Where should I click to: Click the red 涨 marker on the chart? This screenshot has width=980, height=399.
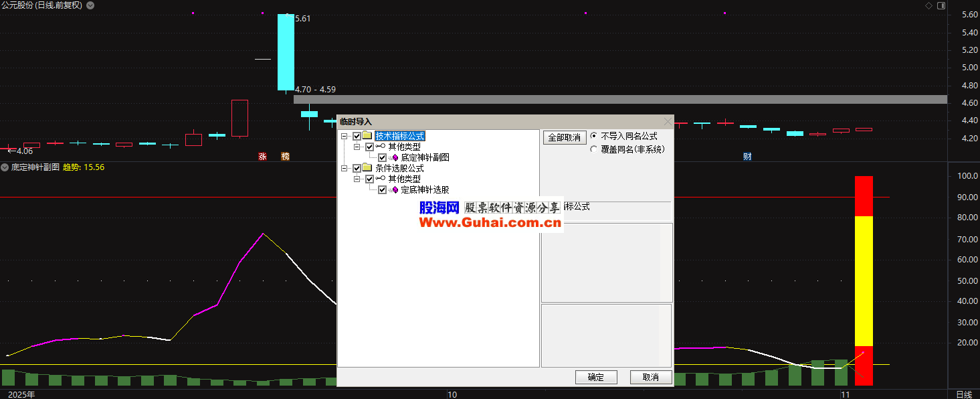coord(262,157)
